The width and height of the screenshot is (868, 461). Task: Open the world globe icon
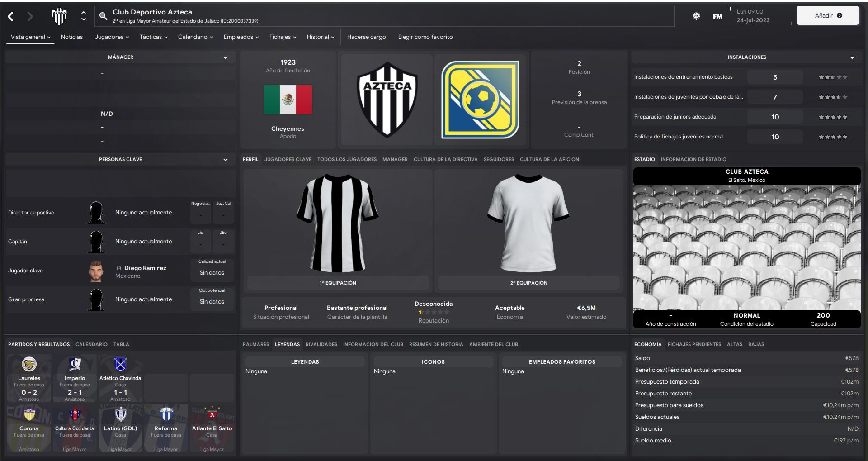coord(696,16)
